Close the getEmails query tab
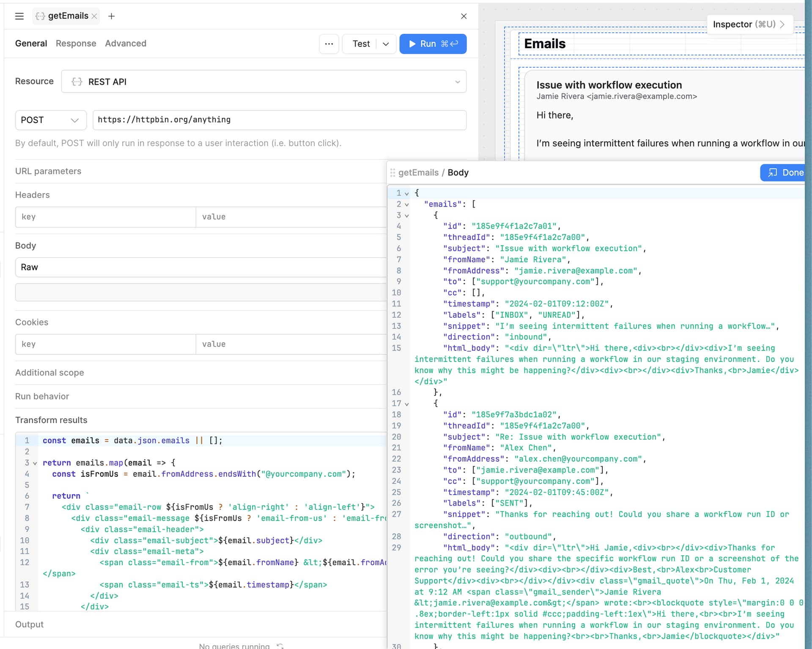Viewport: 812px width, 649px height. pyautogui.click(x=94, y=16)
